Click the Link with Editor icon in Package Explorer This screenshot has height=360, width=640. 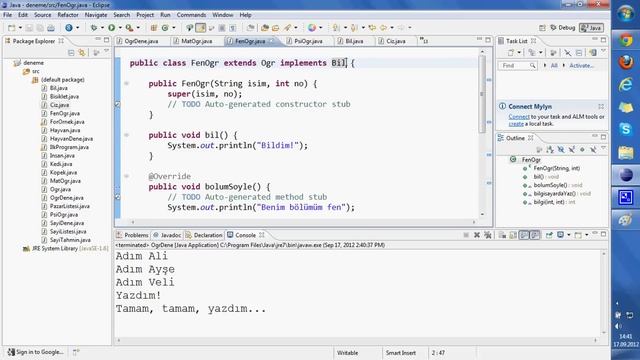pos(82,53)
